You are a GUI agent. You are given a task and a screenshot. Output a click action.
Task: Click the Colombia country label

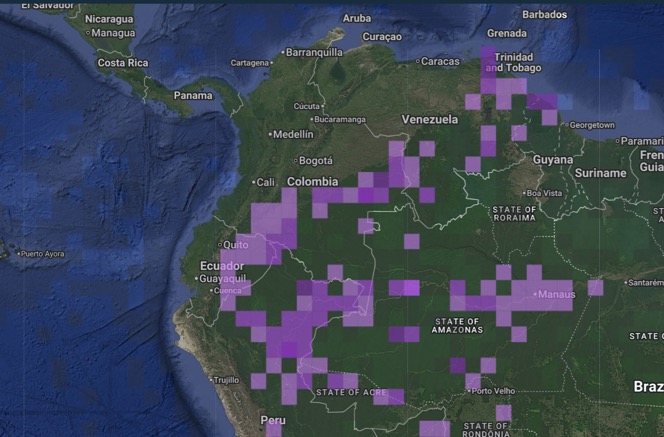pos(313,182)
